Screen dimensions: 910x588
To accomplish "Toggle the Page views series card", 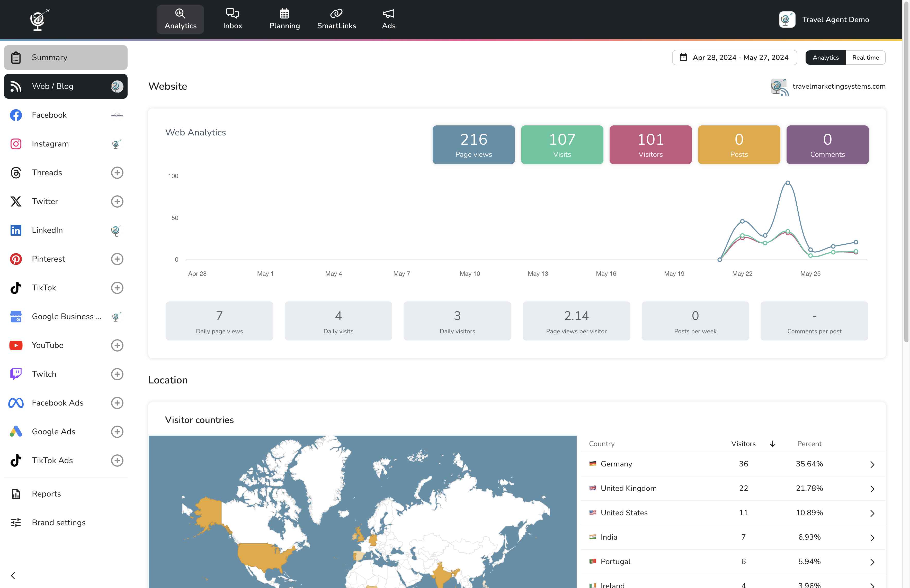I will pyautogui.click(x=473, y=145).
